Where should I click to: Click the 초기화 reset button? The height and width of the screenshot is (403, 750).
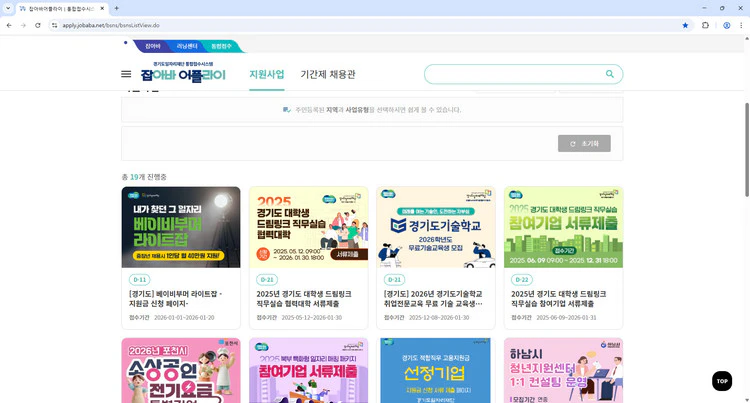click(584, 143)
